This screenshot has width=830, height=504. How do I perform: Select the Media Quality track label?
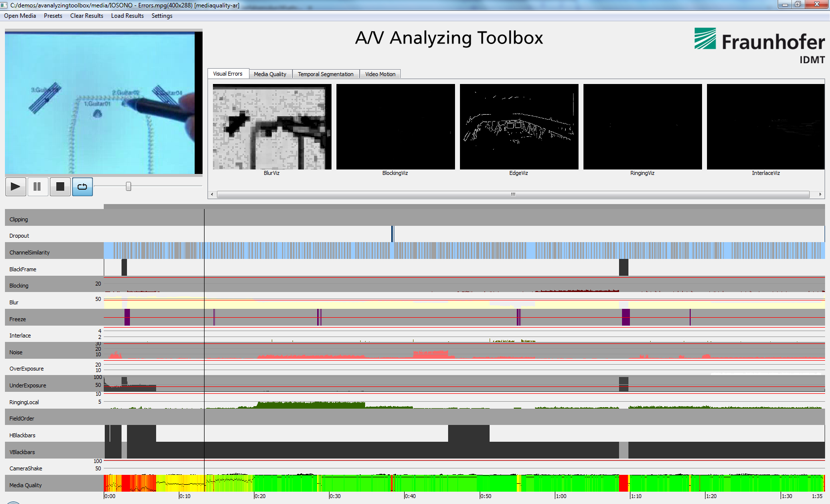(x=26, y=485)
